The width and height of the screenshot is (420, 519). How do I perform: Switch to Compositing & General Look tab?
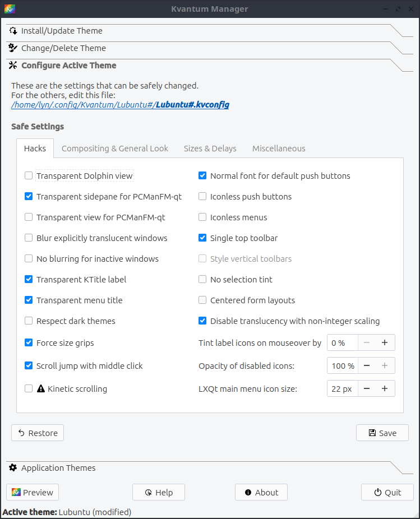(x=114, y=149)
